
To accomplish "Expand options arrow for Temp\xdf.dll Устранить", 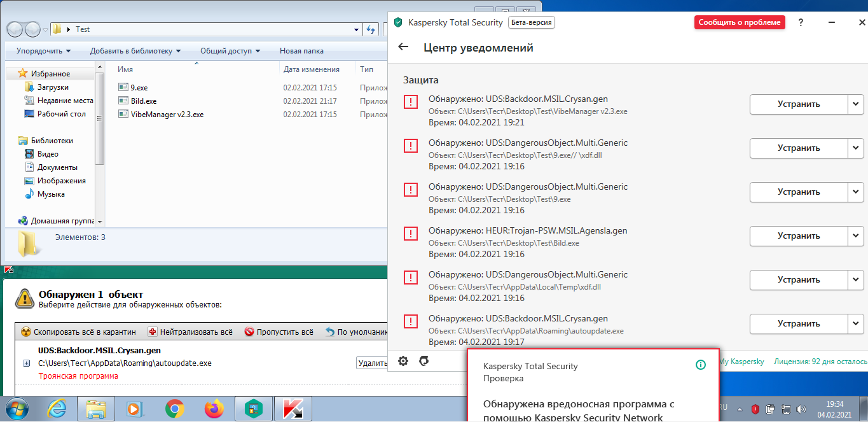I will [x=855, y=279].
